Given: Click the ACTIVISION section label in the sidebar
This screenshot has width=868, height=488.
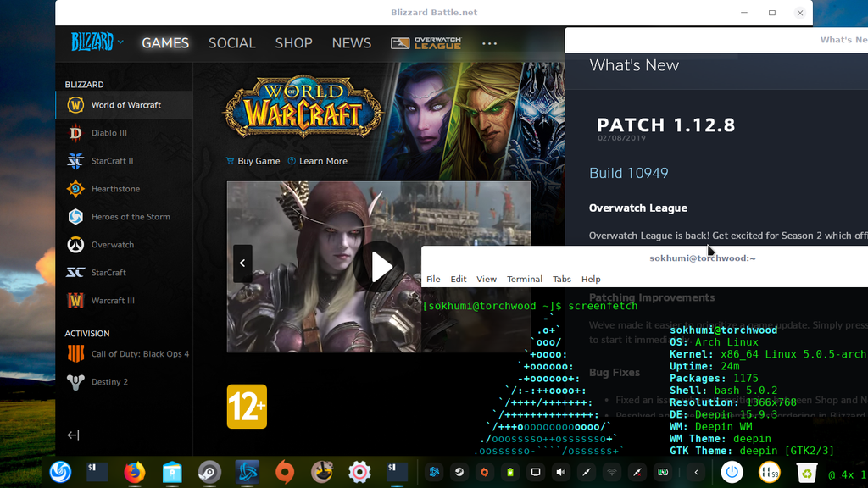Looking at the screenshot, I should point(87,334).
